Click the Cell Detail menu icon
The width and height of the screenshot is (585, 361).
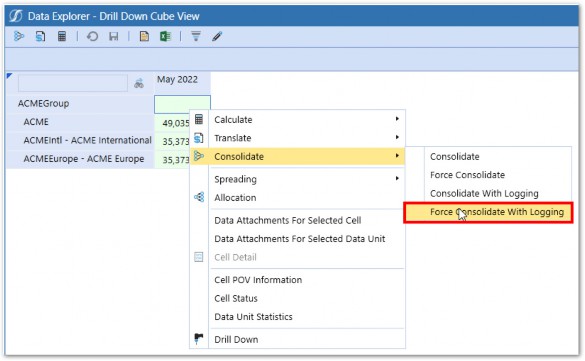[199, 257]
